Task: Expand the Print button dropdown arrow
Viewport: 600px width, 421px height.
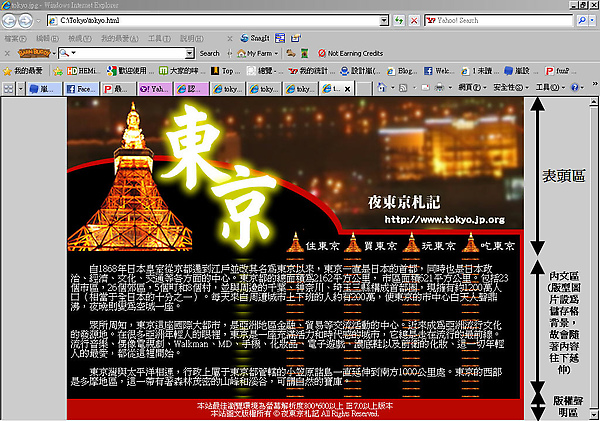Action: 450,88
